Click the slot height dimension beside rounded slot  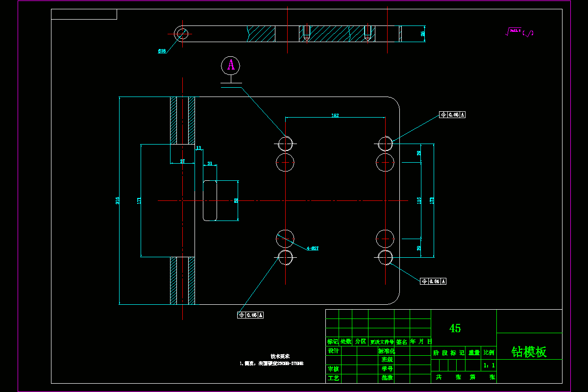point(236,200)
